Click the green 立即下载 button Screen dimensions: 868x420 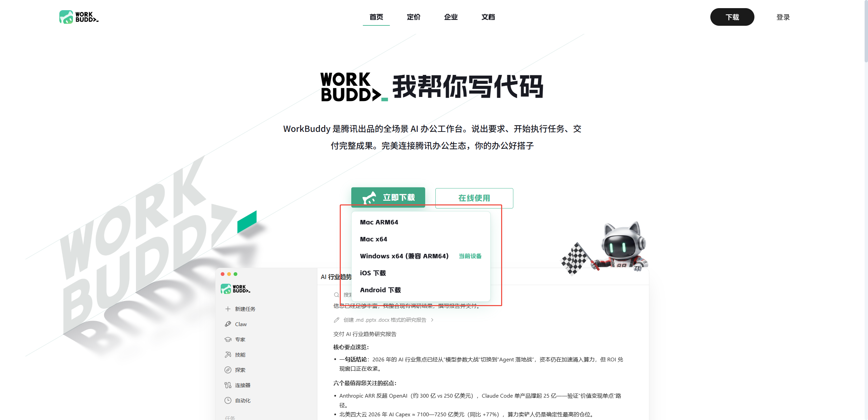(388, 197)
